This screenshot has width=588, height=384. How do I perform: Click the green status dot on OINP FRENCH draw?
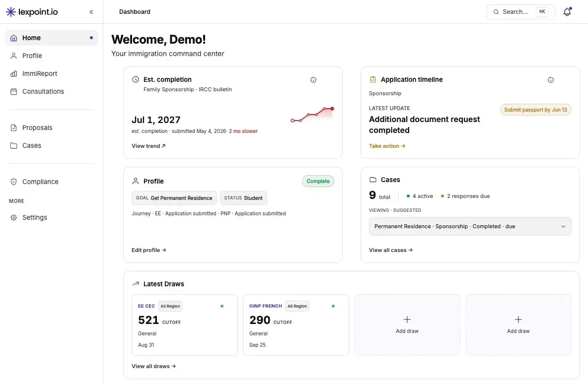(333, 306)
